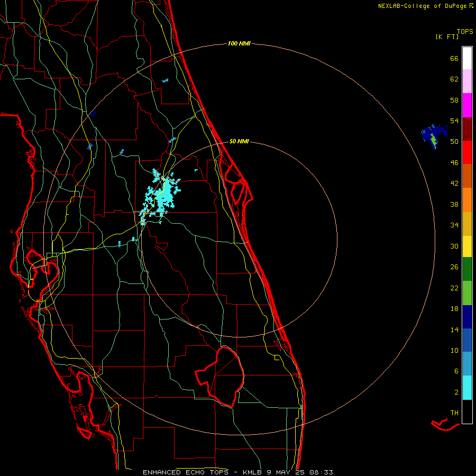Click the 14 legend value
Screen dimensions: 476x476
pyautogui.click(x=454, y=329)
